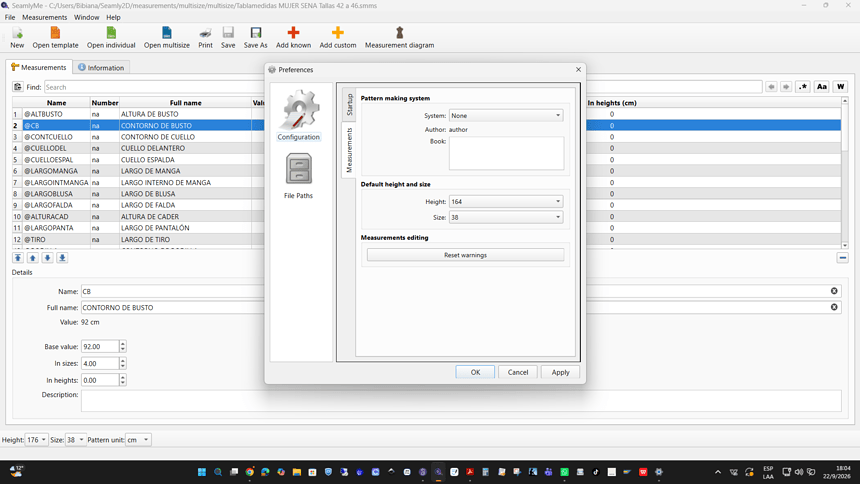Toggle regular expression search option
This screenshot has height=484, width=860.
pyautogui.click(x=803, y=87)
